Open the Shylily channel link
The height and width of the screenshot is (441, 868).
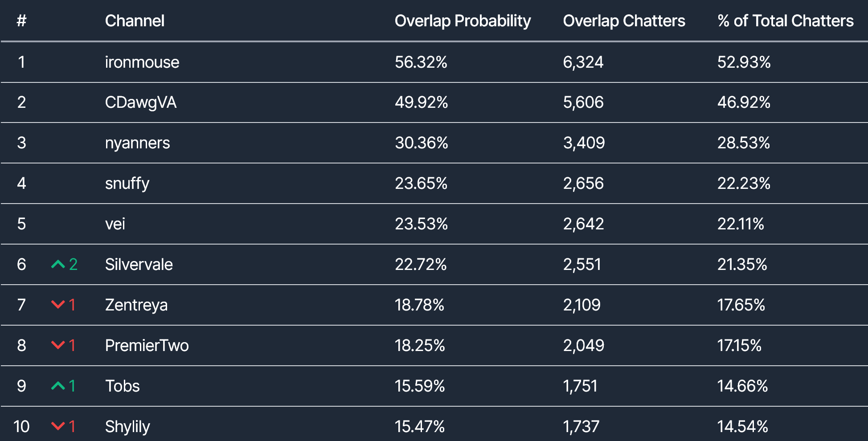pyautogui.click(x=127, y=427)
